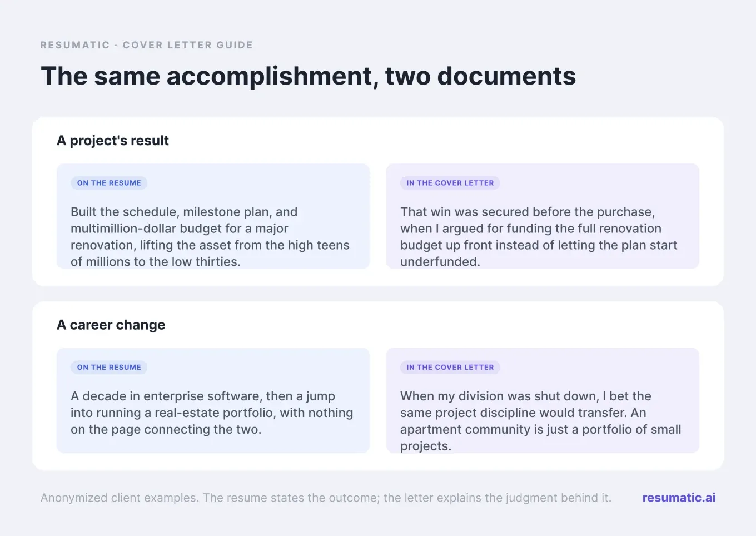Click 'ON THE RESUME' badge under A project's result
Screen dimensions: 756x536
[x=109, y=183]
